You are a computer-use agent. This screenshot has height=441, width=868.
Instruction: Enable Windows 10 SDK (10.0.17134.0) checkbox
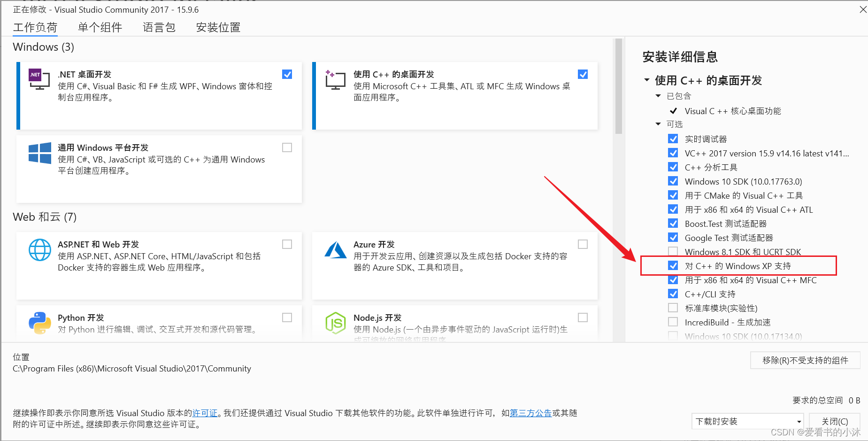(x=673, y=336)
